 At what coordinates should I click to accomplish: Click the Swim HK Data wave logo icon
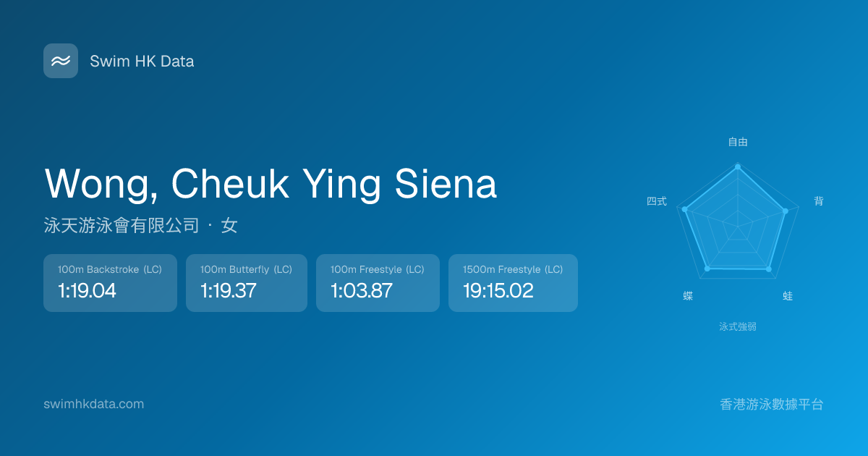point(61,61)
